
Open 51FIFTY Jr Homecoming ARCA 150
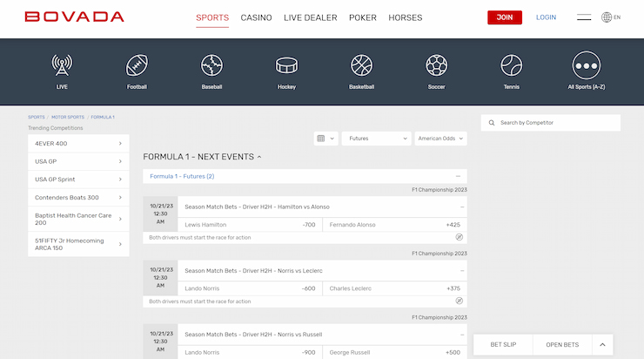pos(78,244)
